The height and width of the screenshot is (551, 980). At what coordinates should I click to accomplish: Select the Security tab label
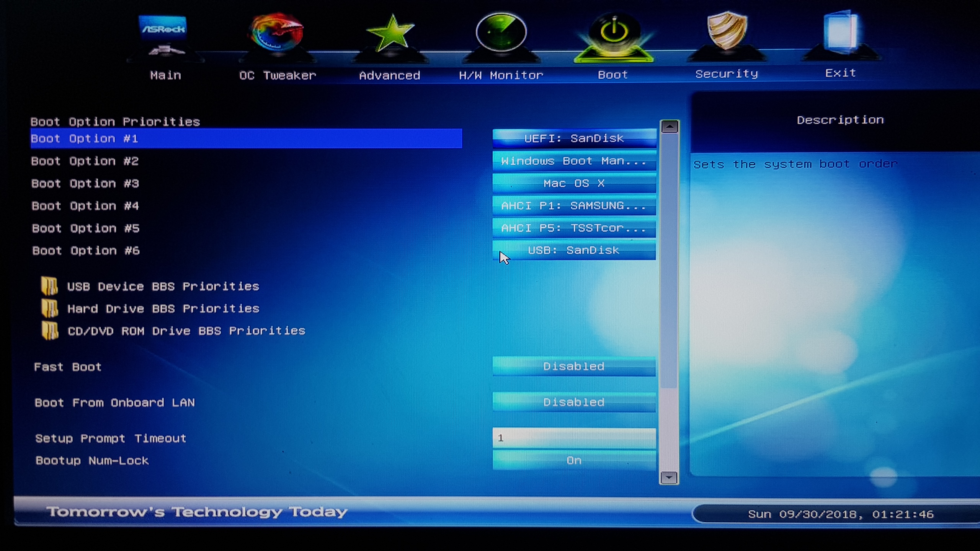click(x=727, y=74)
